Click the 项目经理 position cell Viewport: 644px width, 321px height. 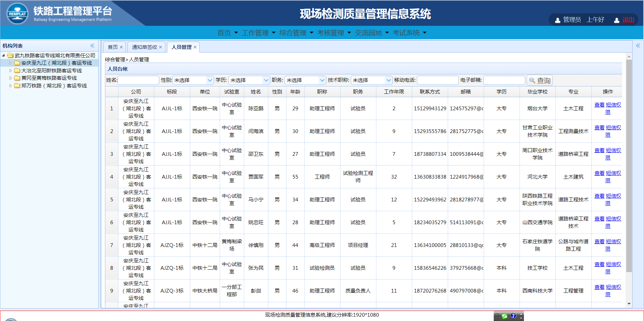click(x=358, y=245)
